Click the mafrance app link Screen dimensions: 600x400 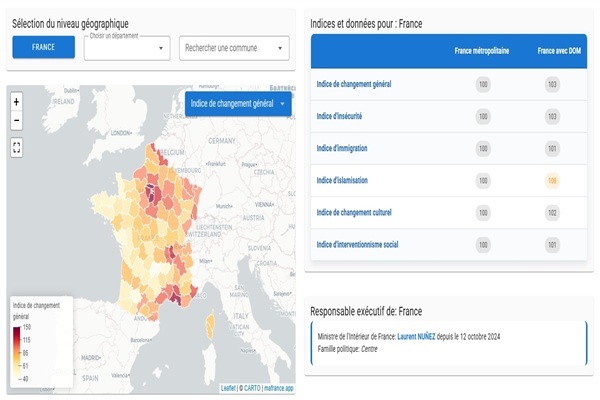pos(278,387)
